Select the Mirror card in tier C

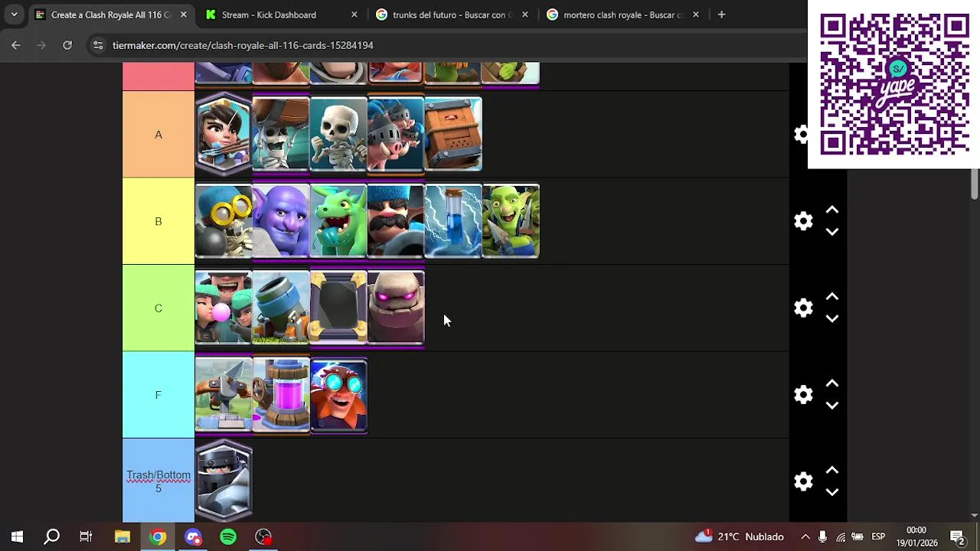coord(338,308)
